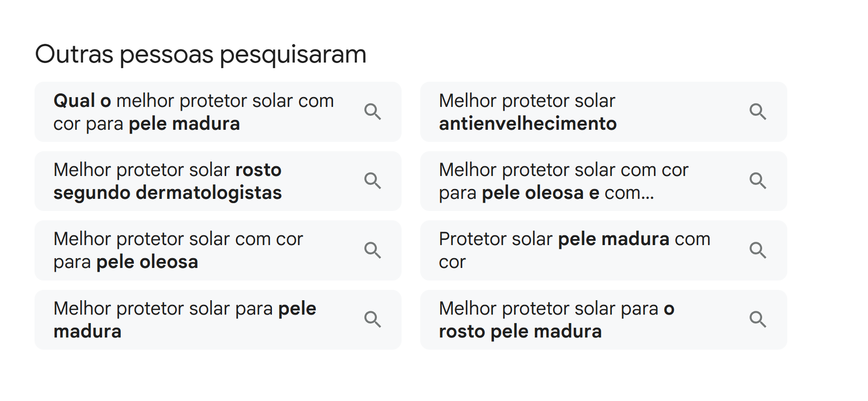This screenshot has width=868, height=401.
Task: Choose the truncated 'pele oleosa e com...' suggestion
Action: [x=563, y=181]
